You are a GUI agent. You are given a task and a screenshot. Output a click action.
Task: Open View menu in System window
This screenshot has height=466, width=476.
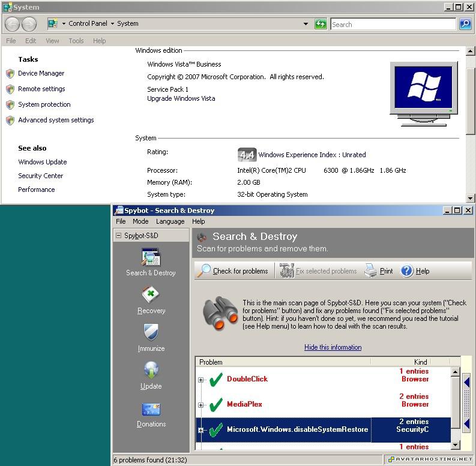(52, 41)
